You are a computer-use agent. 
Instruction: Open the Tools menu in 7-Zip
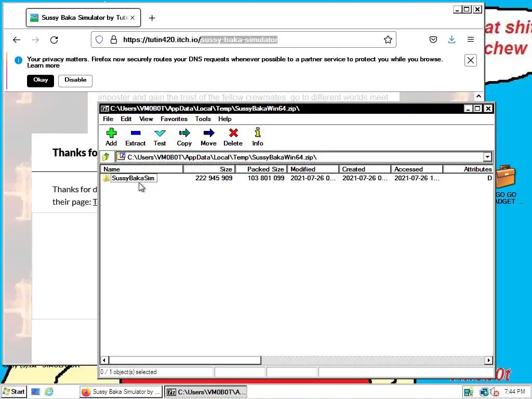(x=203, y=119)
